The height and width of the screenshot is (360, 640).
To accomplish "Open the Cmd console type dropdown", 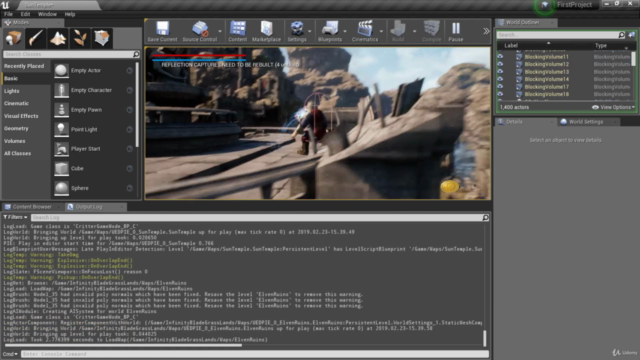I will pos(10,354).
